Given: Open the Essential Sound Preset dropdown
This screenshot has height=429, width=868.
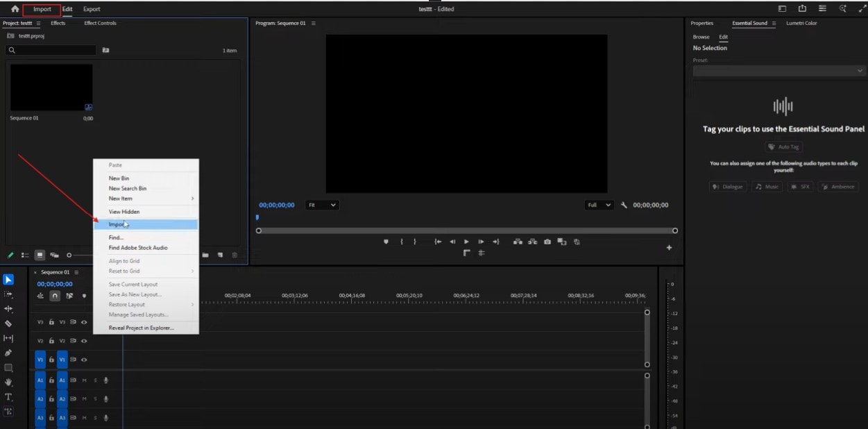Looking at the screenshot, I should click(x=778, y=70).
